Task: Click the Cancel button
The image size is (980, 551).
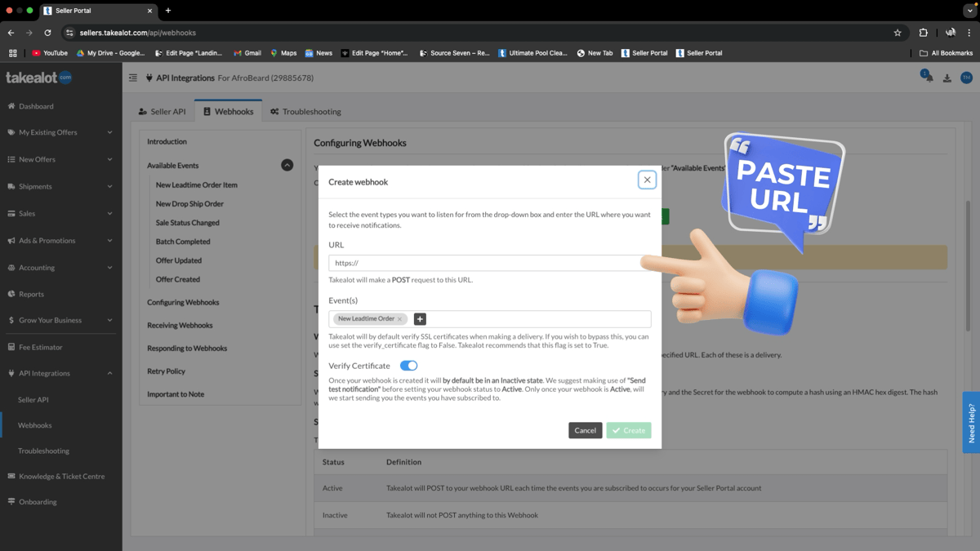Action: (585, 430)
